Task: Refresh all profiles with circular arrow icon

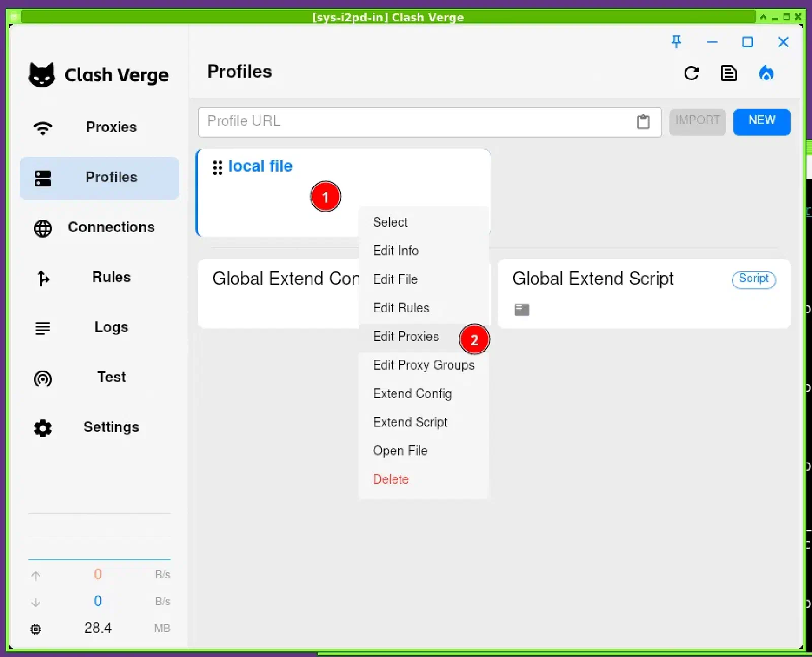Action: pyautogui.click(x=691, y=74)
